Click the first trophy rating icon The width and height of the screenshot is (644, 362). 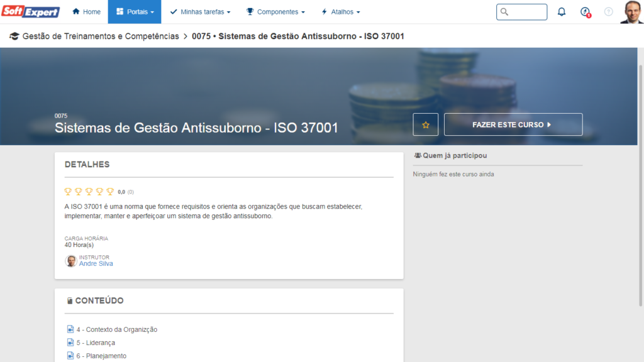68,192
